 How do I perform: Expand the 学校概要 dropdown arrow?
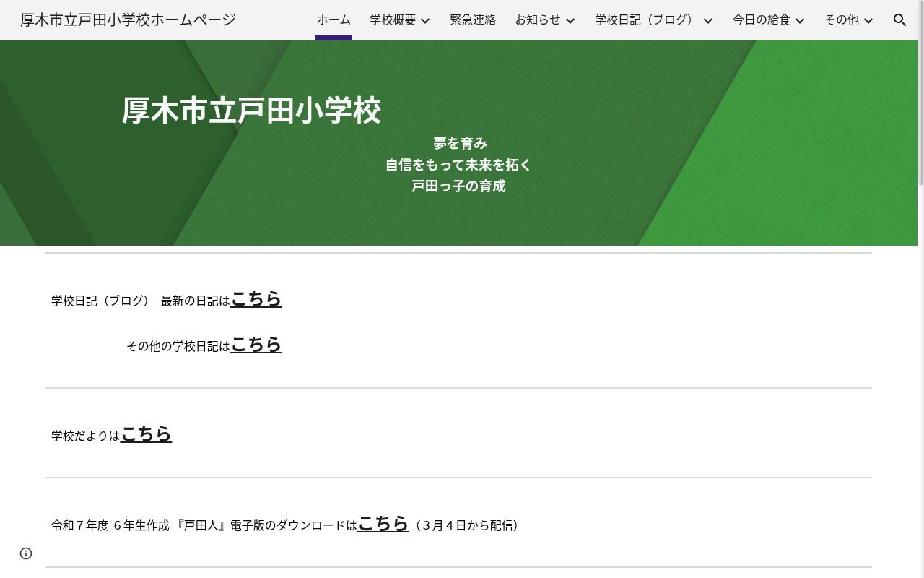pyautogui.click(x=425, y=20)
